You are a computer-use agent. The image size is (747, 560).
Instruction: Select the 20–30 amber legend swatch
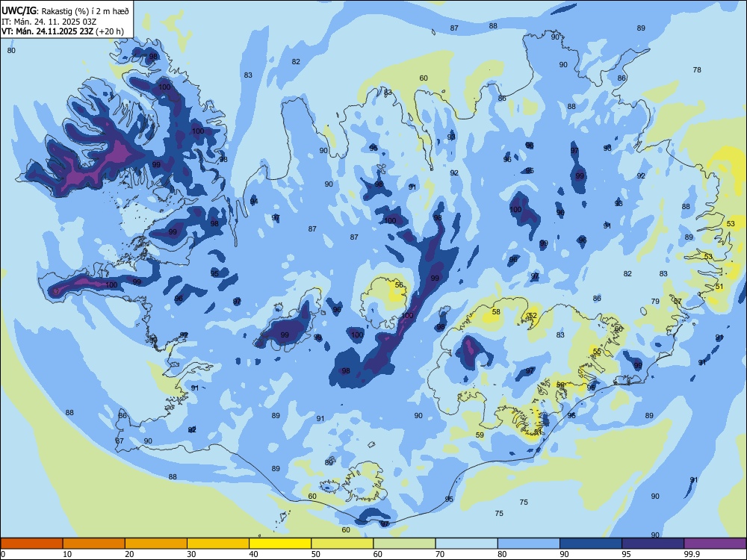point(156,544)
